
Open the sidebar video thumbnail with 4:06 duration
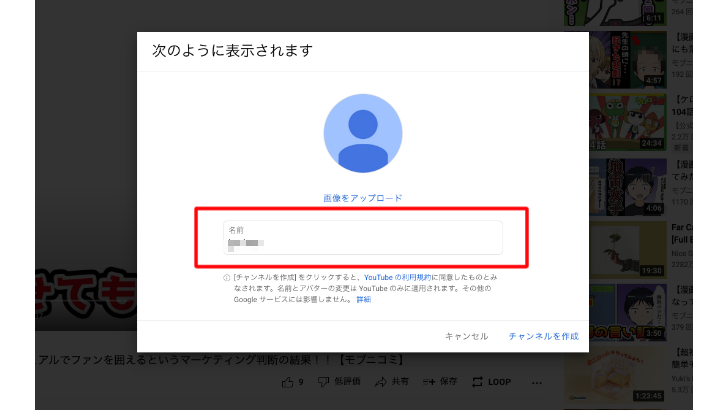tap(627, 187)
